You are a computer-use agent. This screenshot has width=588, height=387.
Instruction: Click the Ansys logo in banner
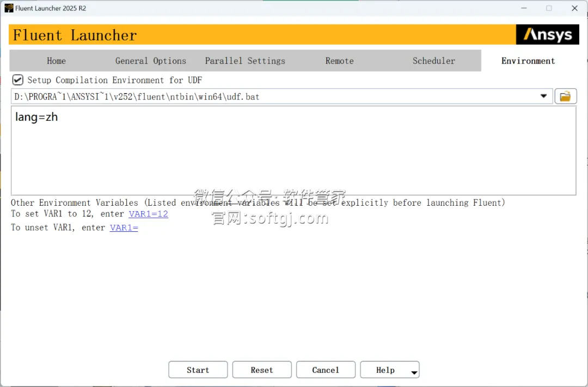(548, 34)
